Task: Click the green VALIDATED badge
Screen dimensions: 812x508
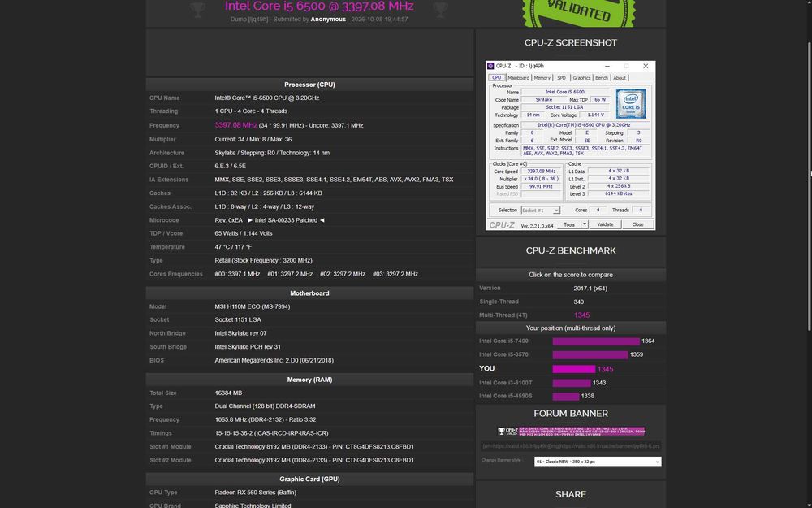Action: coord(578,12)
